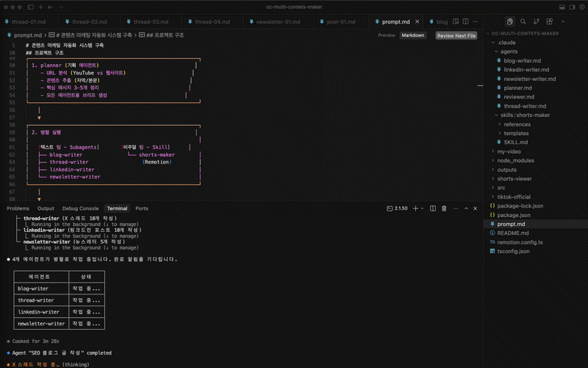Switch to the thread-04.md tab
The width and height of the screenshot is (588, 368).
coord(212,22)
